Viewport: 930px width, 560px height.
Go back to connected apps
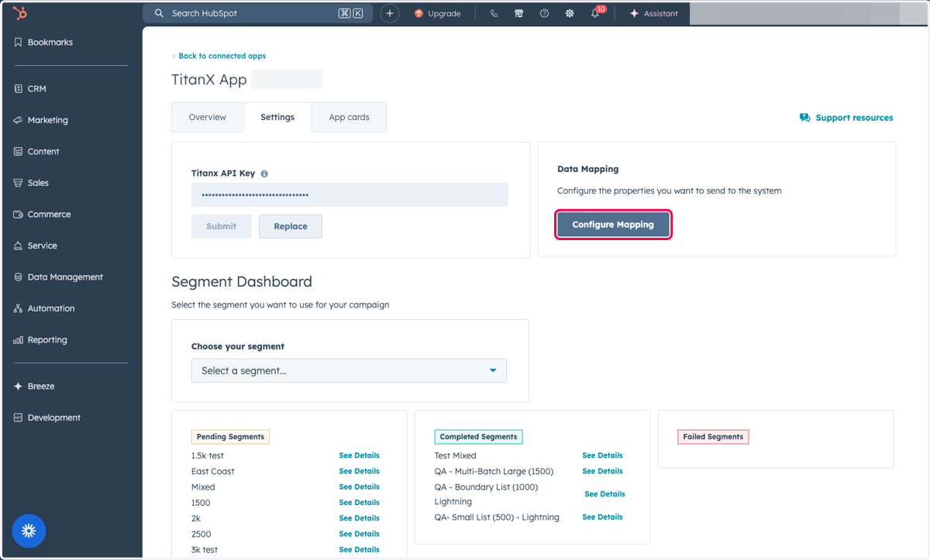pyautogui.click(x=219, y=56)
